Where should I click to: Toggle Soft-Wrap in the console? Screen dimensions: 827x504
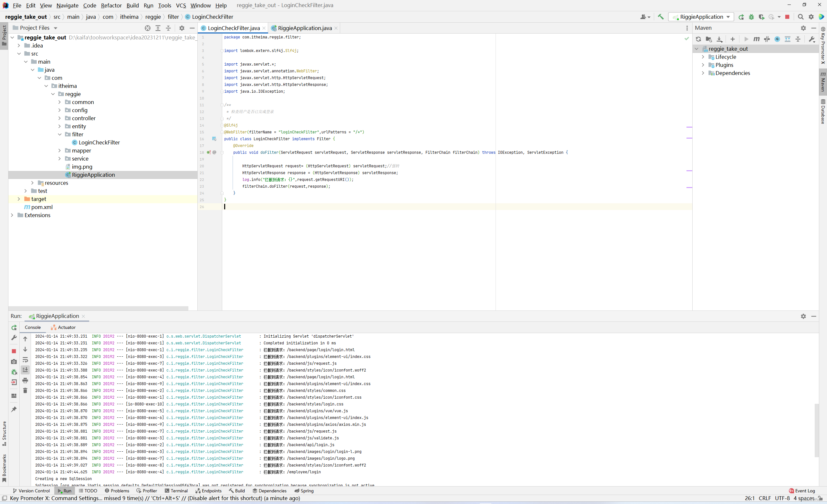pyautogui.click(x=25, y=360)
